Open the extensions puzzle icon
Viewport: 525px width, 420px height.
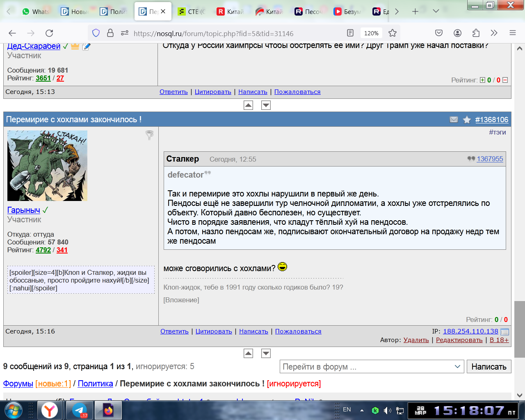point(476,33)
